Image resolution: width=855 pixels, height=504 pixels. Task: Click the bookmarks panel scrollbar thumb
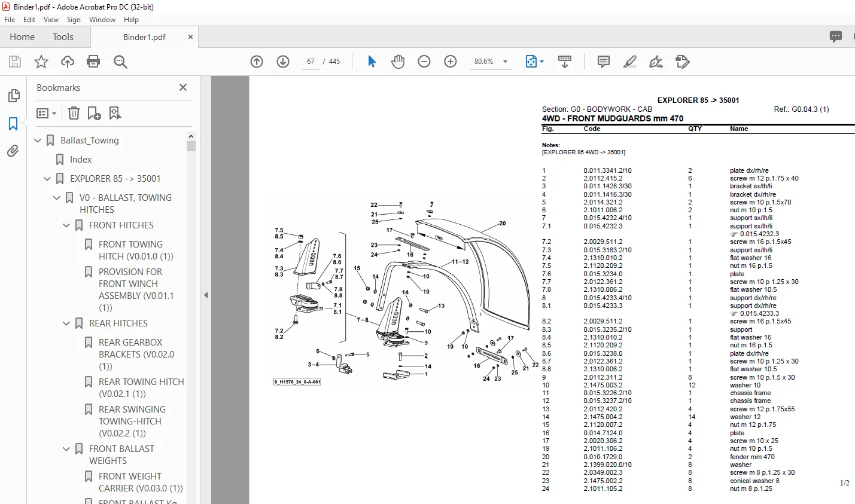[191, 146]
